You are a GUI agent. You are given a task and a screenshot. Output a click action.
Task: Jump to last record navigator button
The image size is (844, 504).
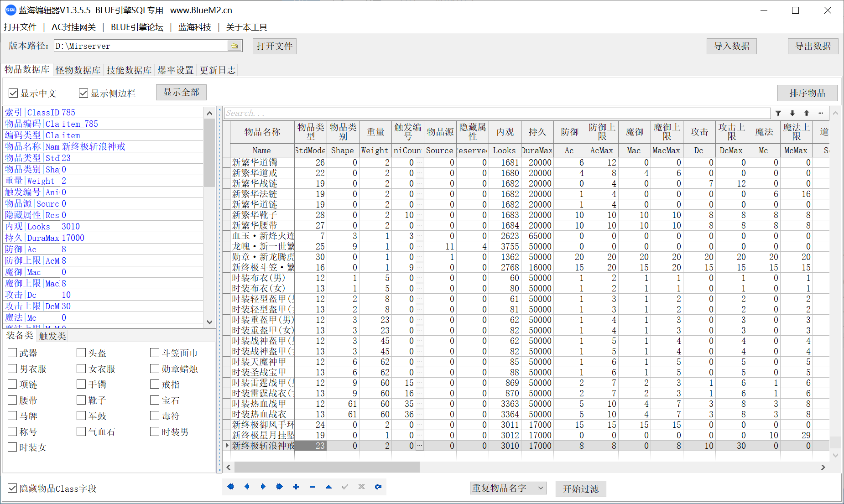(280, 487)
